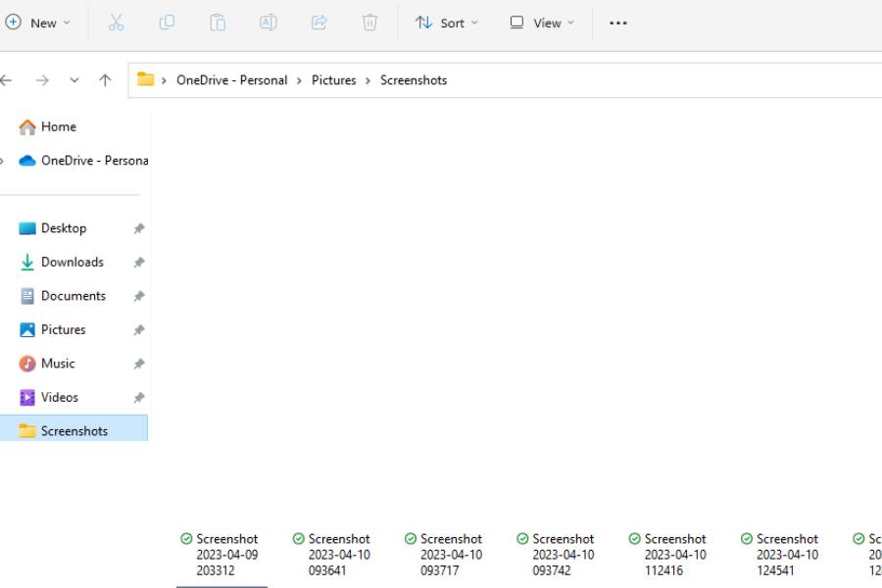Click sync status icon of Screenshot 093641
Viewport: 882px width, 588px height.
point(298,538)
